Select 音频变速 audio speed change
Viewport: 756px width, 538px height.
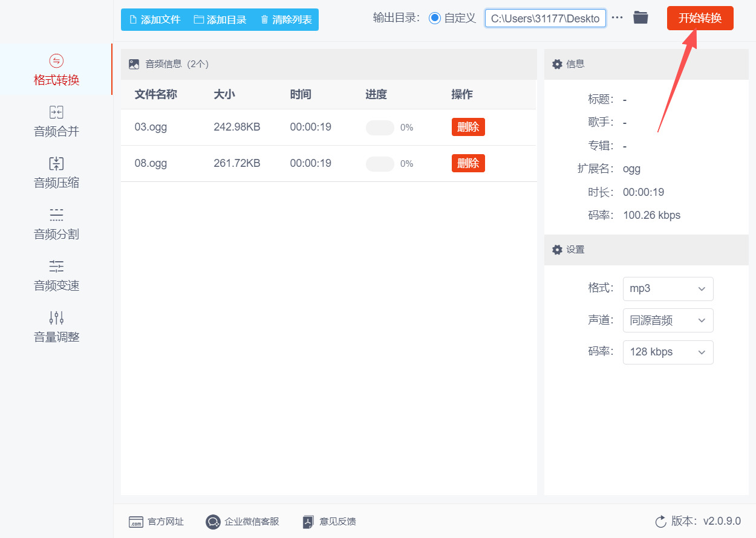point(56,275)
